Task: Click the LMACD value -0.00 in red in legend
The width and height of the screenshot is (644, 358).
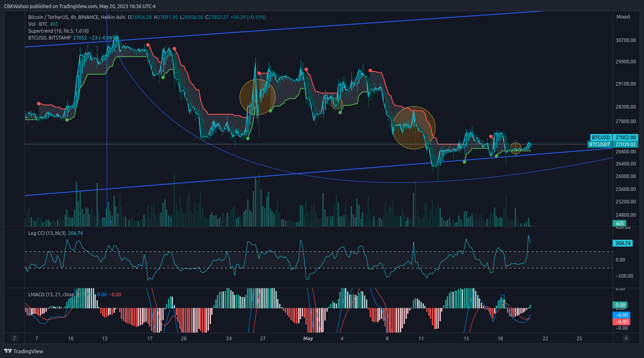Action: [115, 295]
